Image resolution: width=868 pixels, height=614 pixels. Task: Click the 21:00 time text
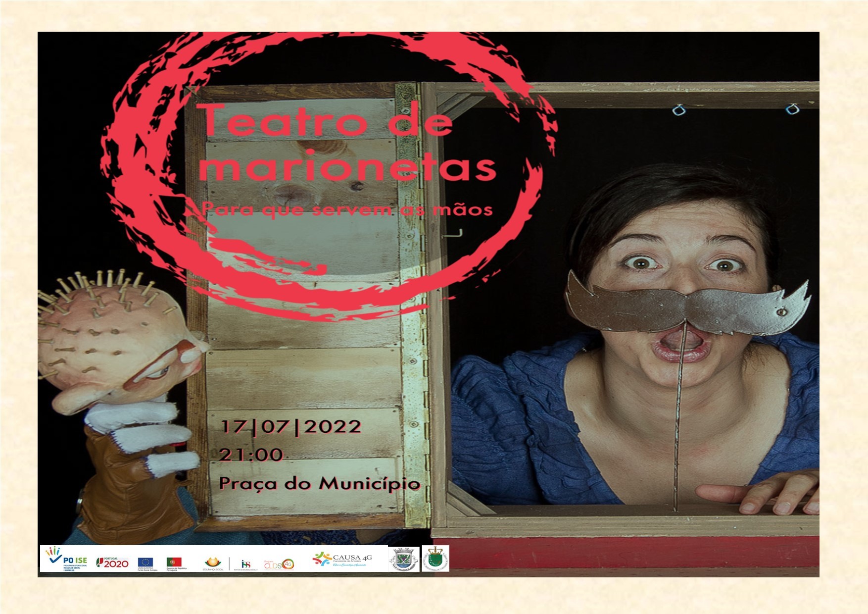coord(251,455)
